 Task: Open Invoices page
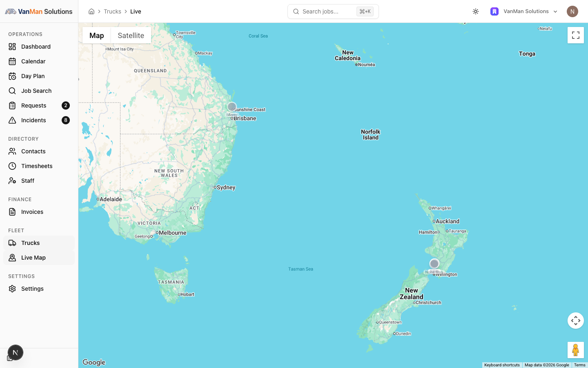(x=39, y=212)
